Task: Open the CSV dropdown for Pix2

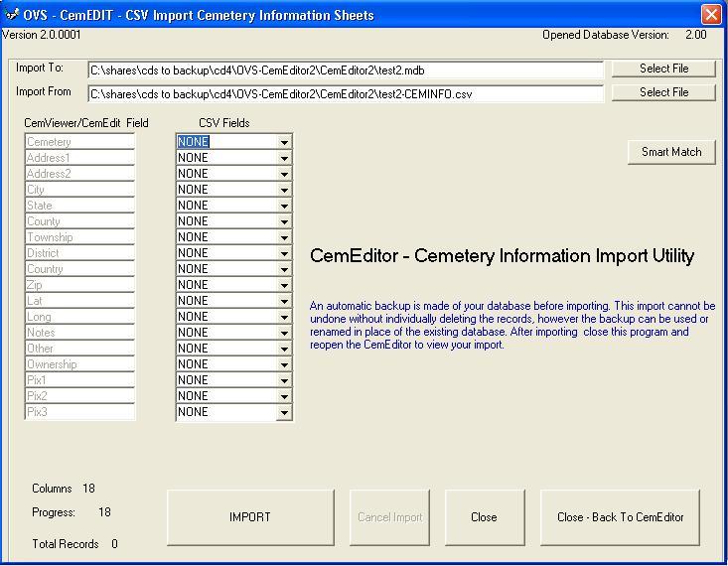Action: pos(284,396)
